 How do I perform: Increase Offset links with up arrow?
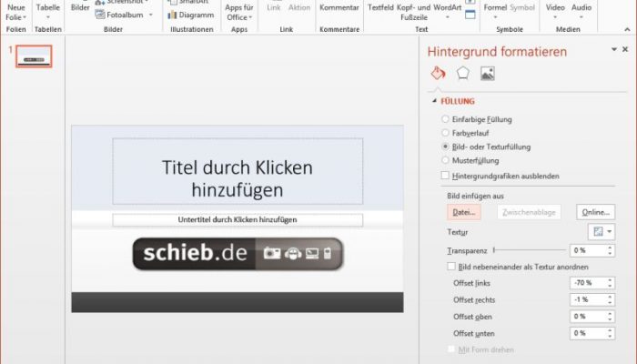tap(611, 280)
